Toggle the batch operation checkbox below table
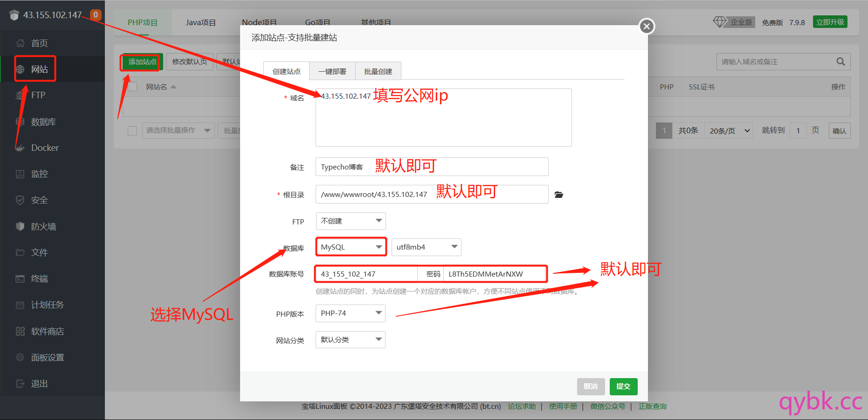 click(x=132, y=130)
